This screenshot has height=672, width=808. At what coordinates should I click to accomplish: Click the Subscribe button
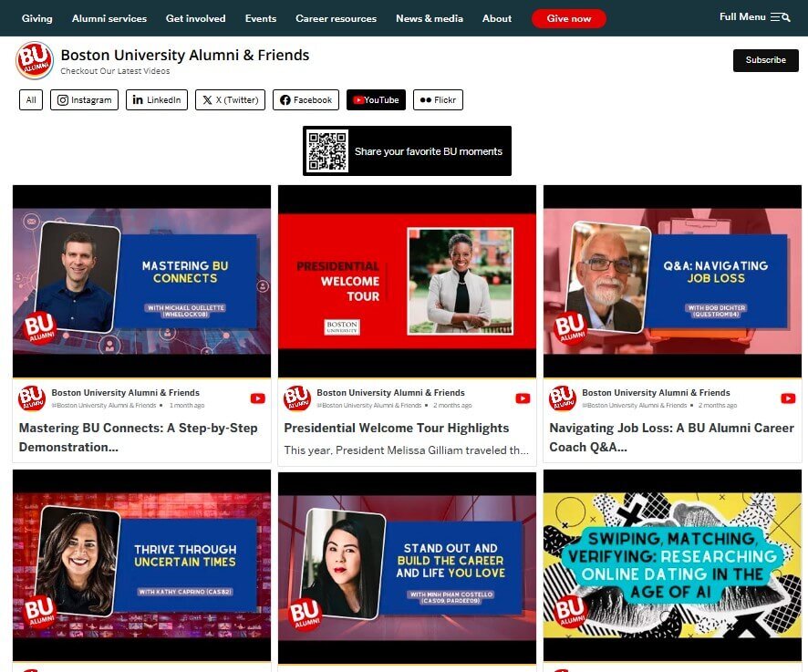tap(765, 60)
